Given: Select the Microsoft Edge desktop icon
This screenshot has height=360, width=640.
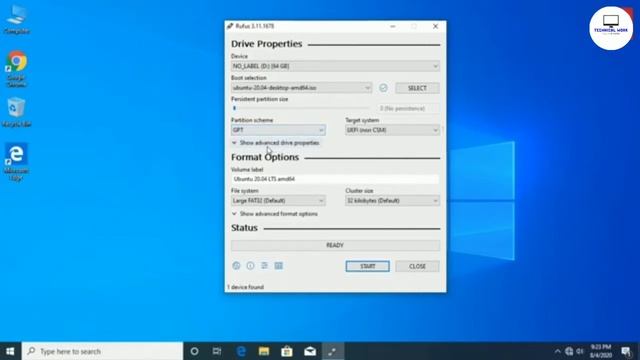Looking at the screenshot, I should 16,162.
